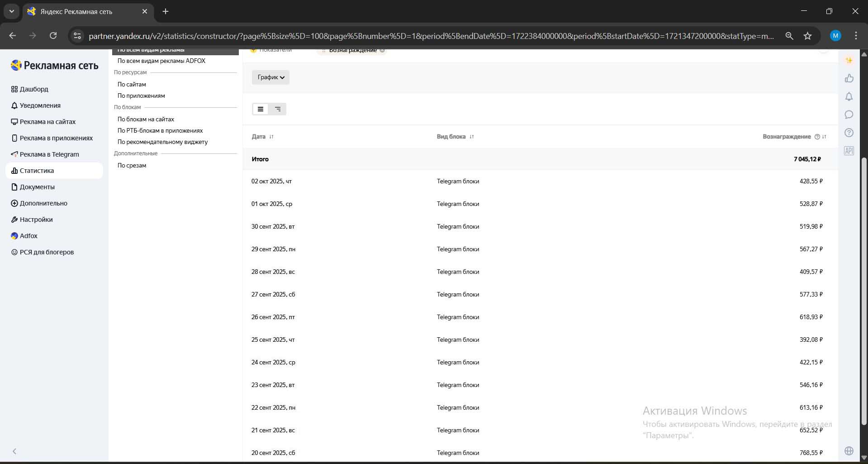Open the По сайтам report
This screenshot has height=464, width=868.
132,84
